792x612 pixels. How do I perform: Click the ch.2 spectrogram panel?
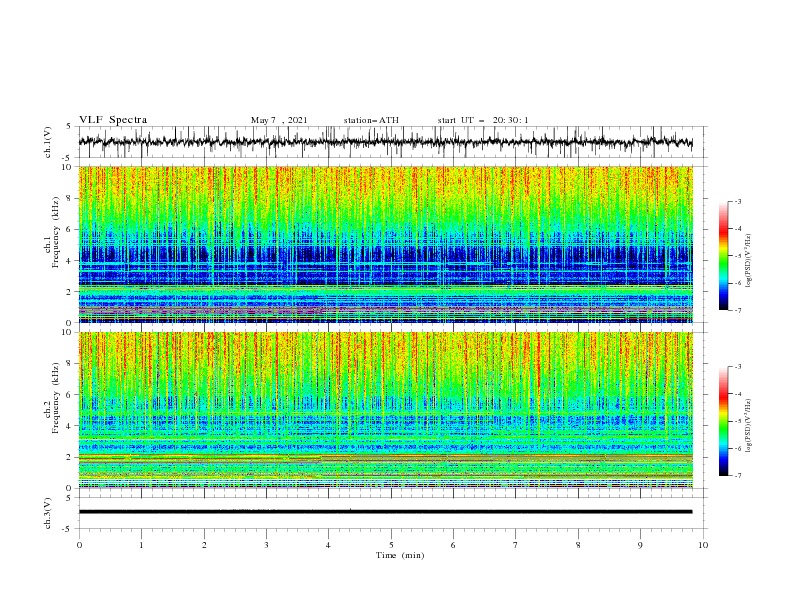385,410
